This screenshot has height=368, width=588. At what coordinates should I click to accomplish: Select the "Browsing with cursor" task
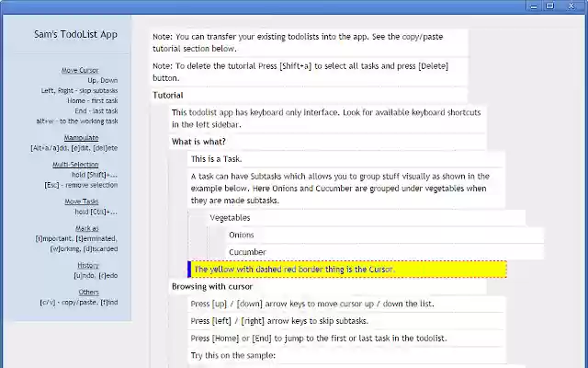(327, 286)
